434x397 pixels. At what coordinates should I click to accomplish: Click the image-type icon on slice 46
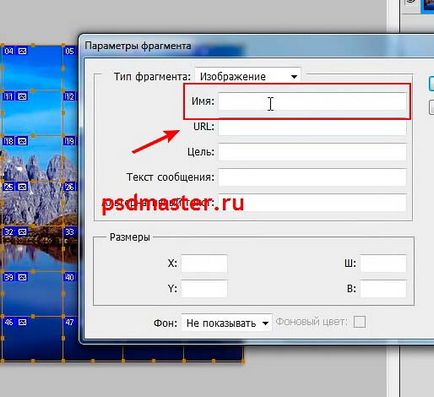(22, 322)
